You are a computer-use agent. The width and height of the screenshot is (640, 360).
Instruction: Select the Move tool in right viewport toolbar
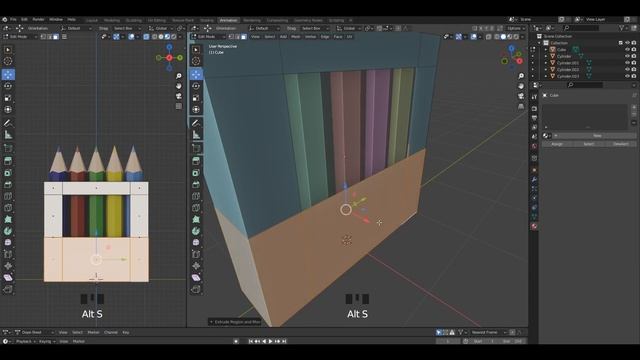(x=196, y=74)
